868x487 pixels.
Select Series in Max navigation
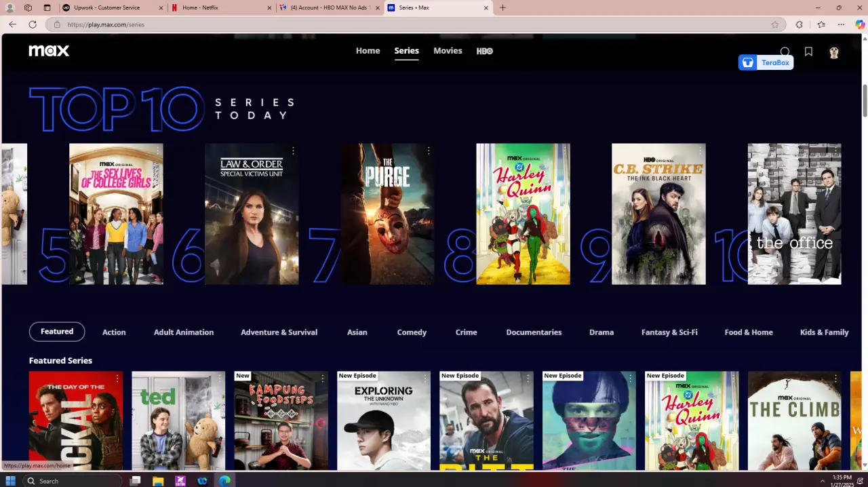pos(407,51)
